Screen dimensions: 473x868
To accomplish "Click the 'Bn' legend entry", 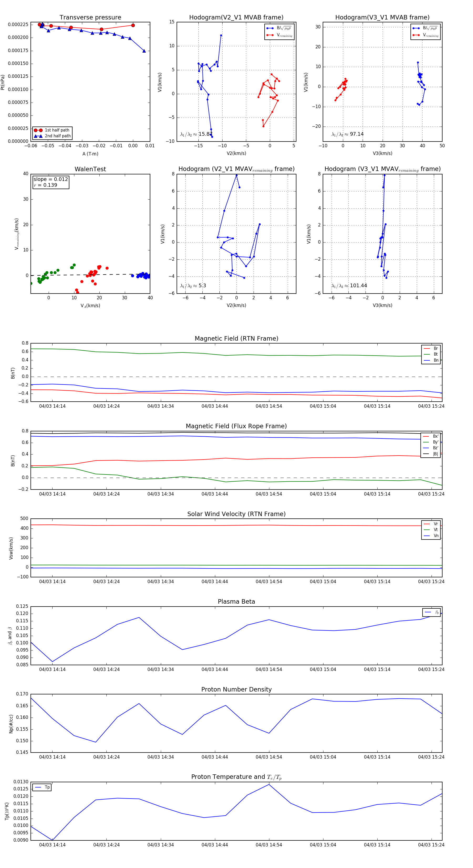I will click(x=431, y=360).
